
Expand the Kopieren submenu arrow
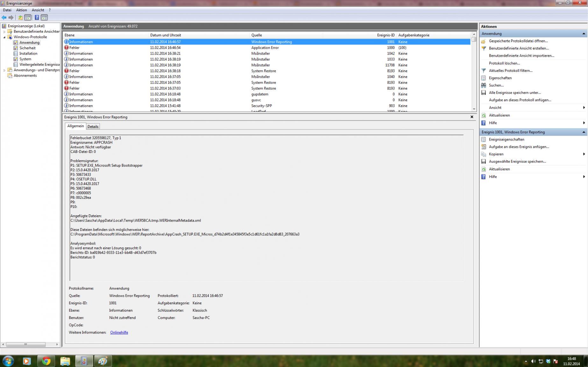pyautogui.click(x=584, y=154)
